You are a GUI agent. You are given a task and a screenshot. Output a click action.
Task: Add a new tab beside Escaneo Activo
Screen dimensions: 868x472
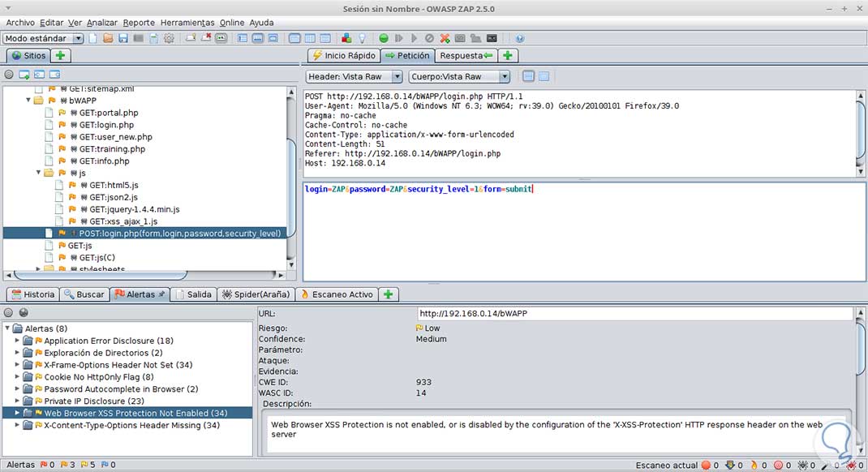[388, 294]
